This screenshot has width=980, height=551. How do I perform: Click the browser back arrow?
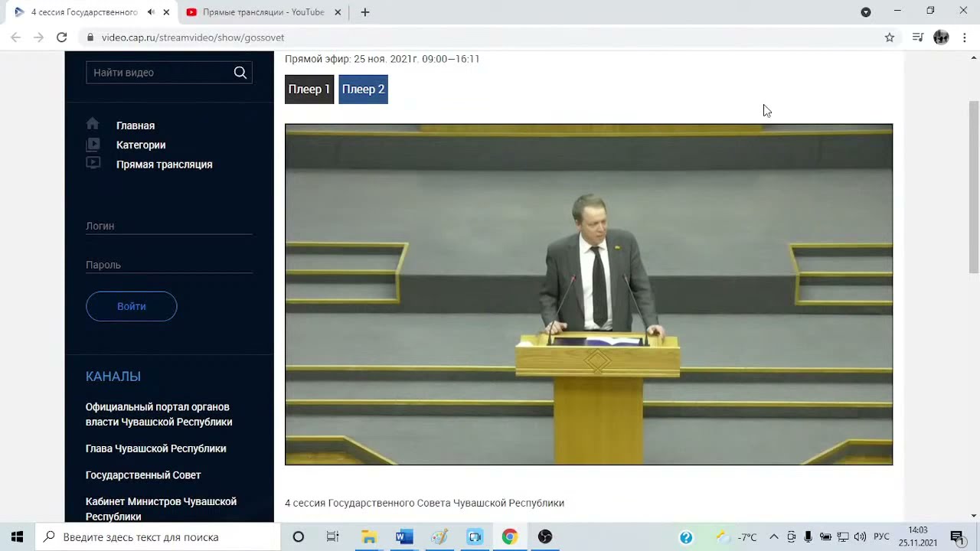15,37
